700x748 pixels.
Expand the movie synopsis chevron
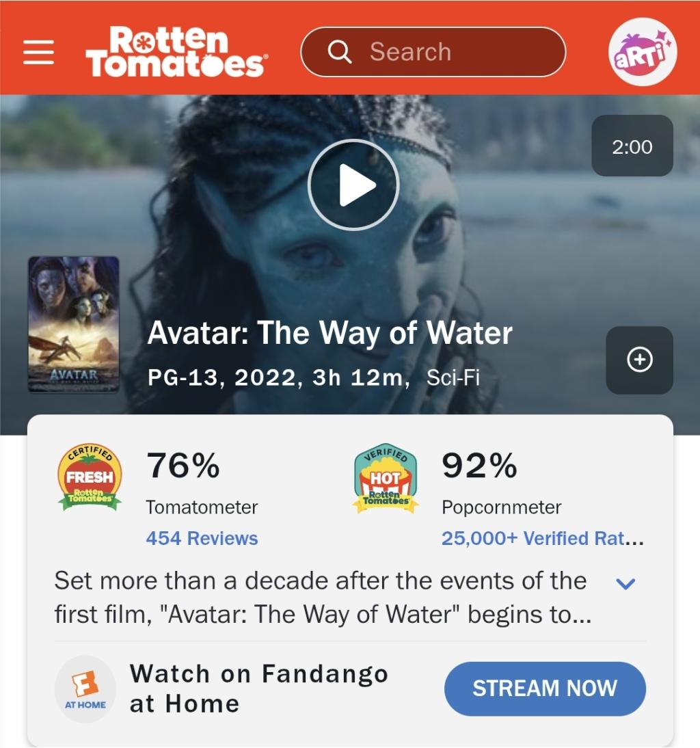click(625, 583)
